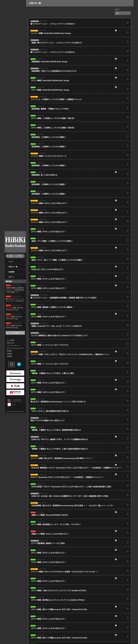Image resolution: width=138 pixels, height=644 pixels.
Task: Click image icon on 助っ人MCのお知らせ row
Action: point(116,172)
